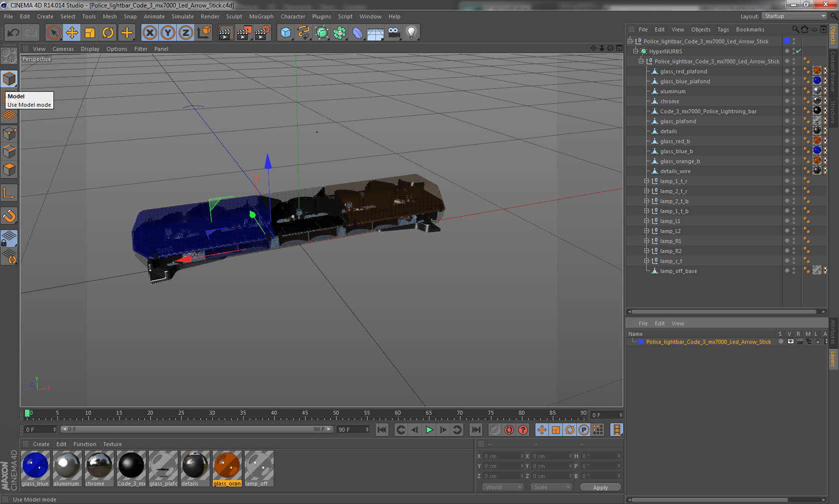Switch to Edges mode
839x504 pixels.
pyautogui.click(x=9, y=152)
